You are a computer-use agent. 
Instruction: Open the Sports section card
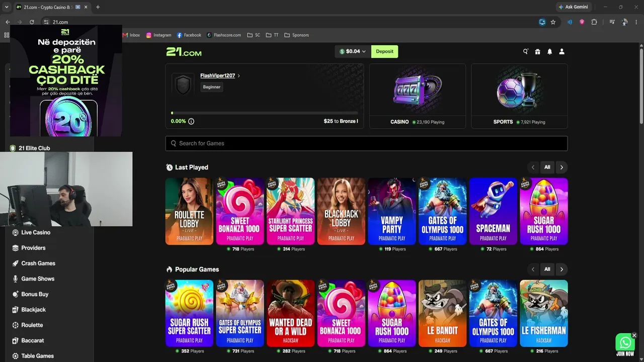coord(519,96)
